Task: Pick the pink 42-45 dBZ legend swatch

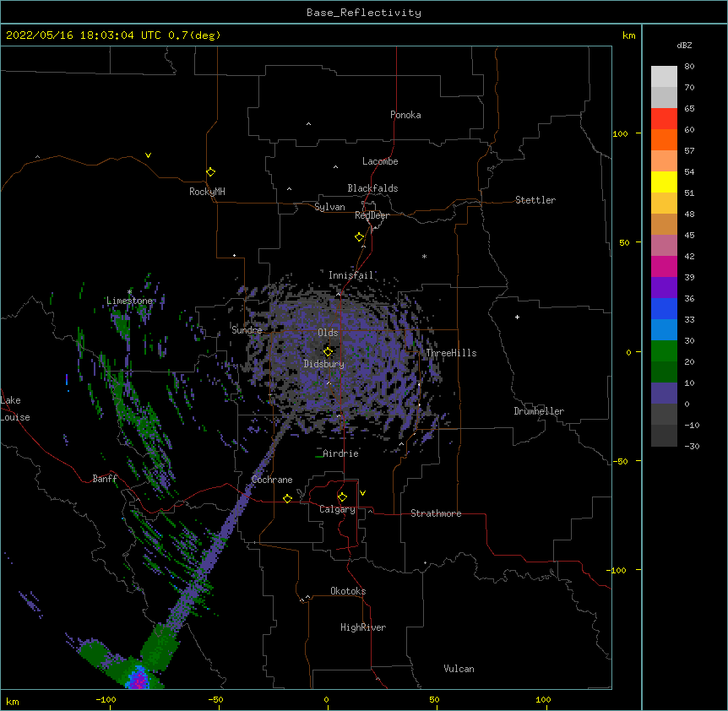Action: click(664, 246)
